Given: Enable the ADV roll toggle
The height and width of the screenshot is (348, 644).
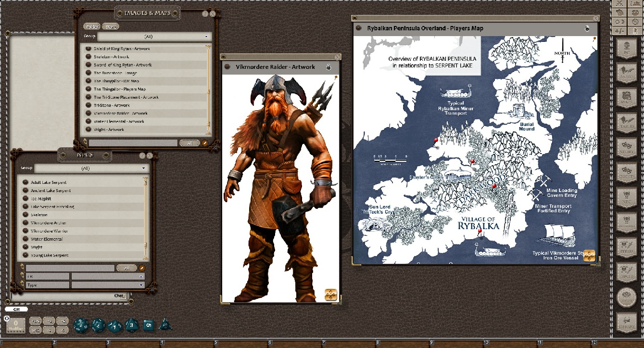Looking at the screenshot, I should (35, 322).
